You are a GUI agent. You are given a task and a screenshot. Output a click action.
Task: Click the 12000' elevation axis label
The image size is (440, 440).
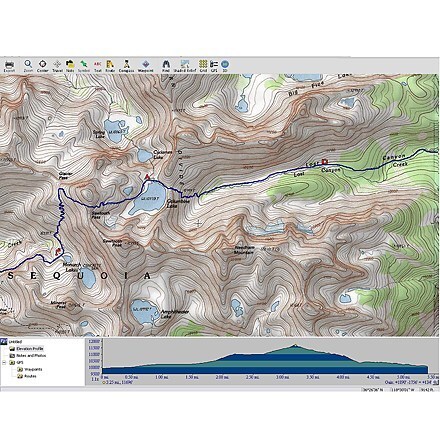[x=95, y=342]
